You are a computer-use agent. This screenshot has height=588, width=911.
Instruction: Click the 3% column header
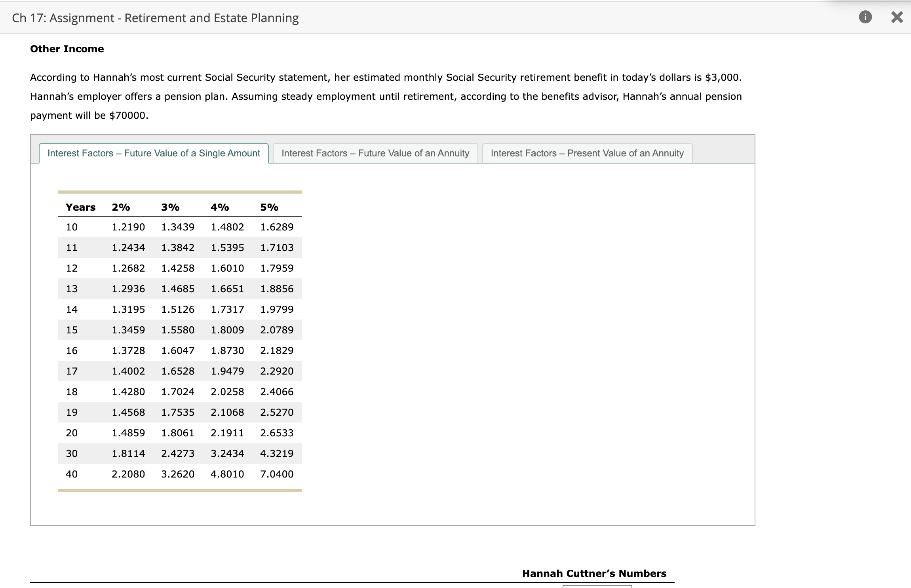pyautogui.click(x=170, y=207)
